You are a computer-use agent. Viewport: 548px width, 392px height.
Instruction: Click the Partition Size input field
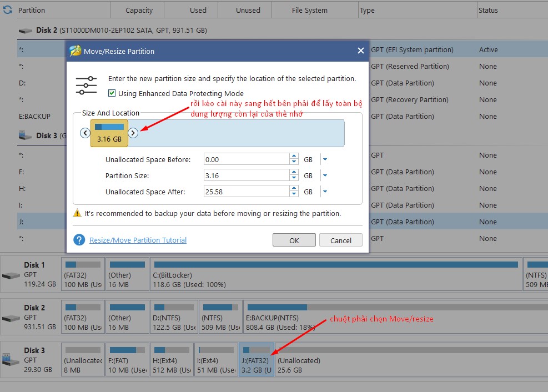coord(246,176)
